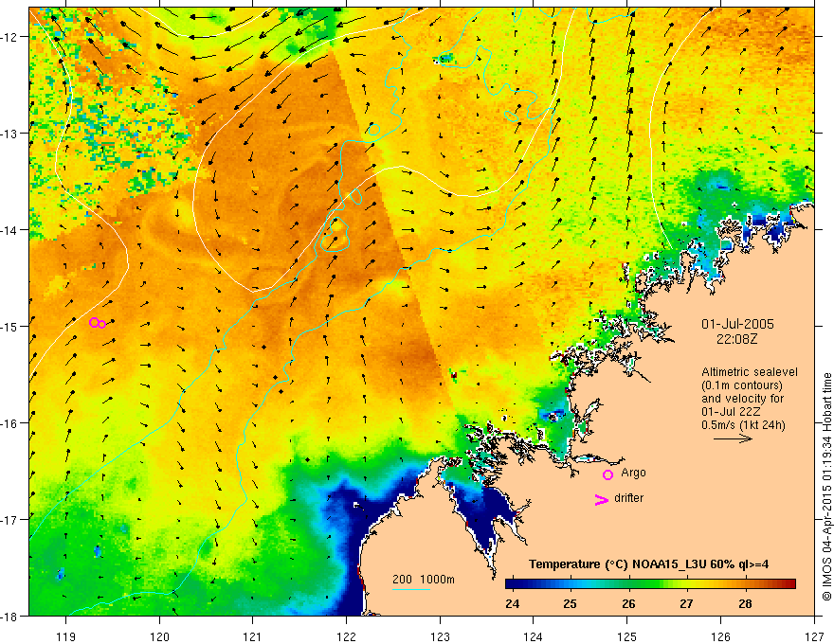Click the '120' longitude axis label
834x644 pixels.
159,637
